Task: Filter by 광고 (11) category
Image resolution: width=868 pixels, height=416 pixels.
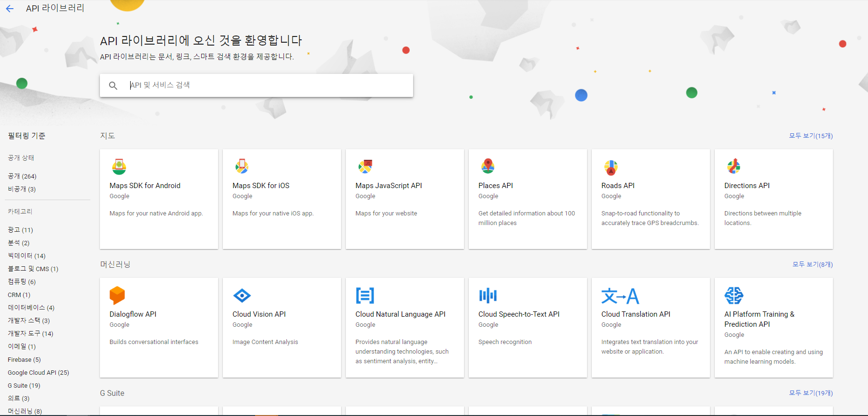Action: (20, 230)
